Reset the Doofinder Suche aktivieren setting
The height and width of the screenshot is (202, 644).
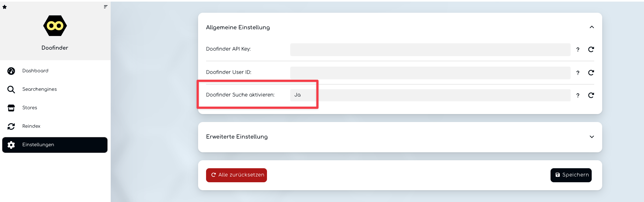click(x=591, y=95)
